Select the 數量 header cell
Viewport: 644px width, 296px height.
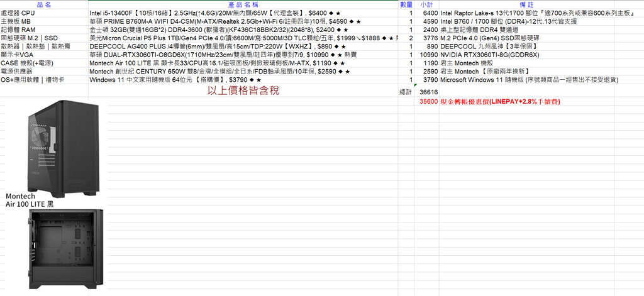[406, 5]
